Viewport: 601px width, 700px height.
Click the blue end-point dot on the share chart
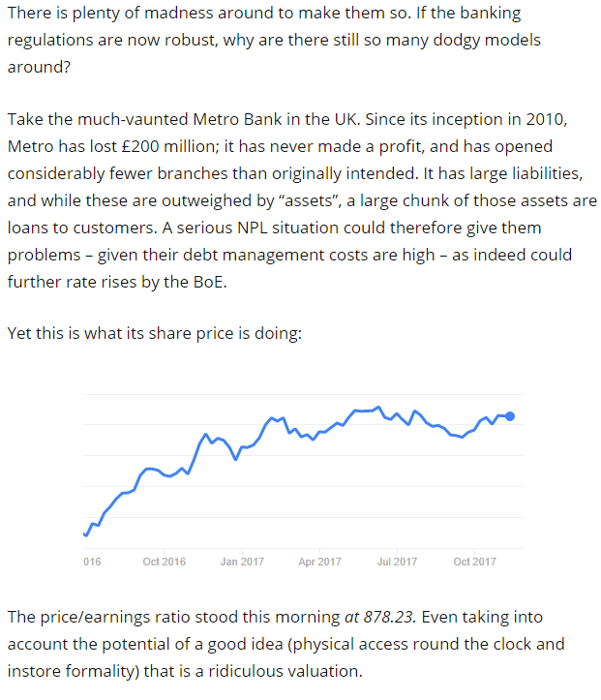tap(511, 416)
